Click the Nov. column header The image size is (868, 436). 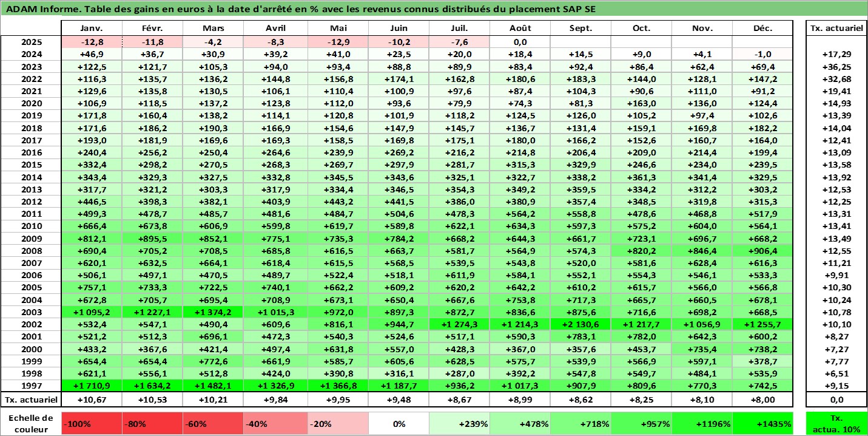[x=702, y=29]
